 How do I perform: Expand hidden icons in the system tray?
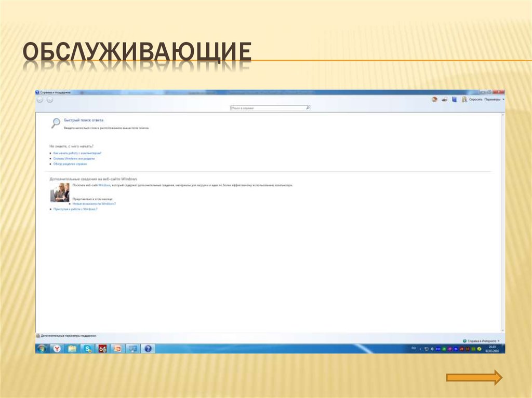pyautogui.click(x=421, y=348)
